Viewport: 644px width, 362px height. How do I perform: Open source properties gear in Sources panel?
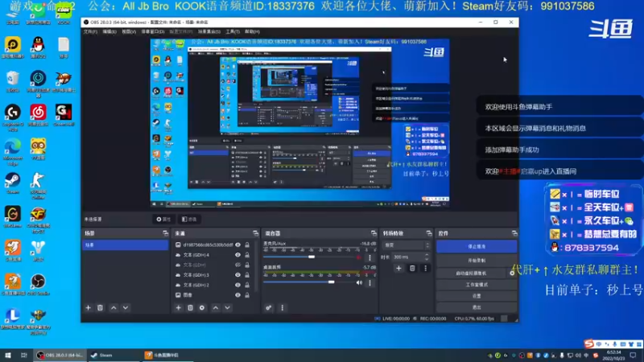point(202,308)
